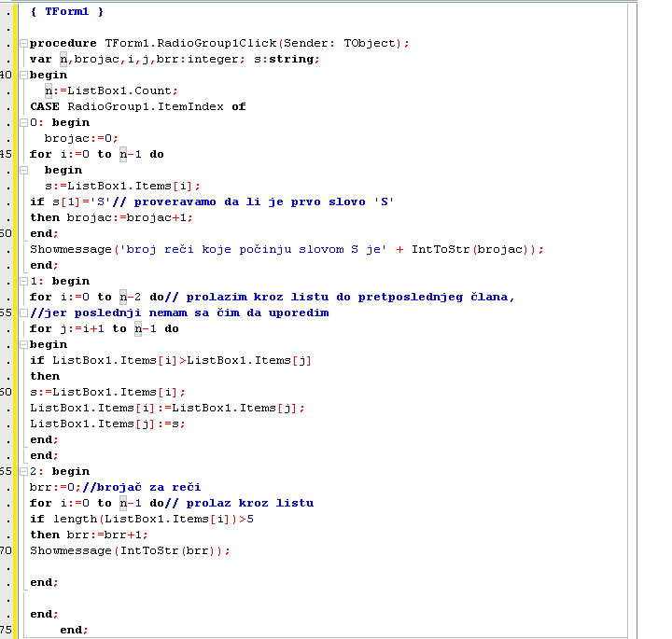The image size is (672, 639).
Task: Collapse the begin block after 'for i:=0 to n-1 do'
Action: point(22,170)
